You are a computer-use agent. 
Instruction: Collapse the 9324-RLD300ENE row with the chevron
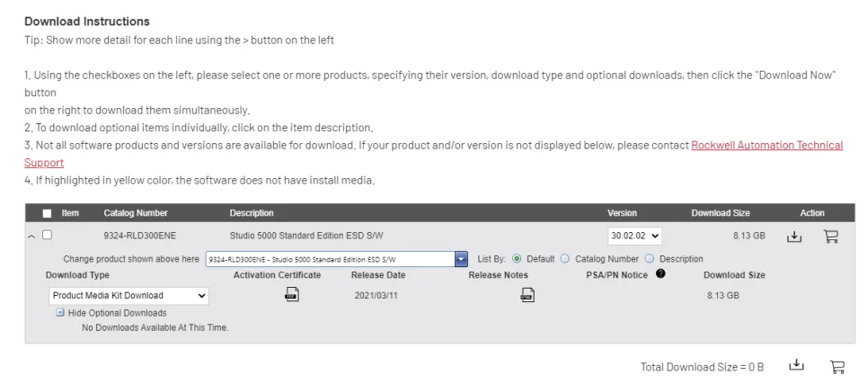(31, 237)
